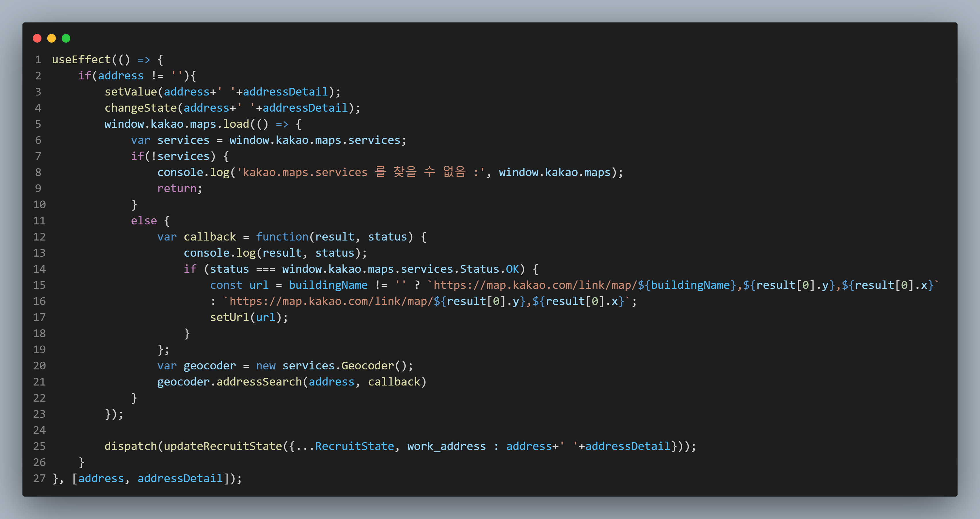
Task: Click '[address, addressDetail]' dependency array on line 27
Action: point(150,479)
